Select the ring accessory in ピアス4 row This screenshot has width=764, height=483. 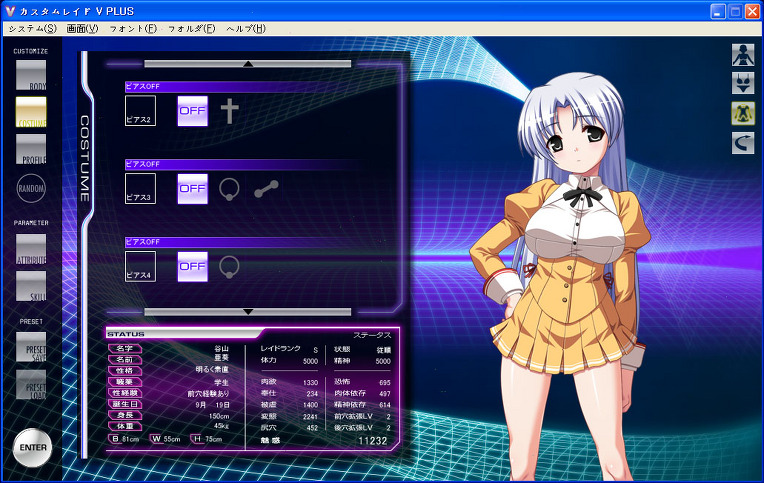[230, 266]
